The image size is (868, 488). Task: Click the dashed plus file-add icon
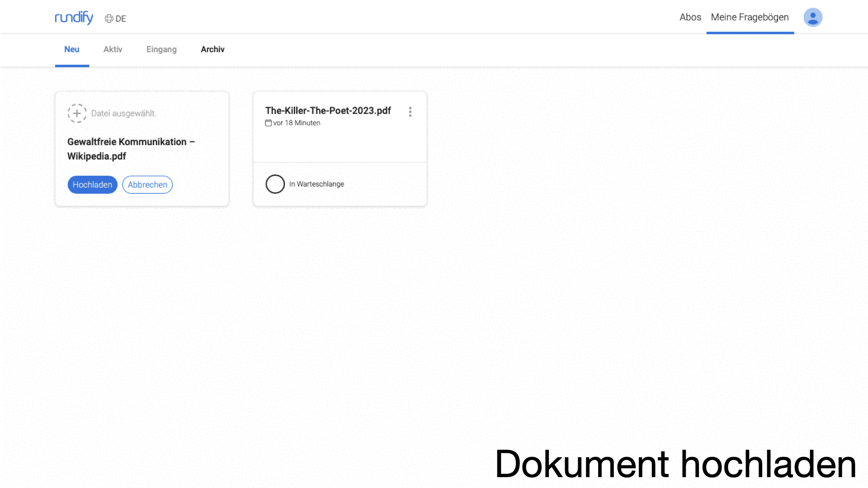(77, 113)
